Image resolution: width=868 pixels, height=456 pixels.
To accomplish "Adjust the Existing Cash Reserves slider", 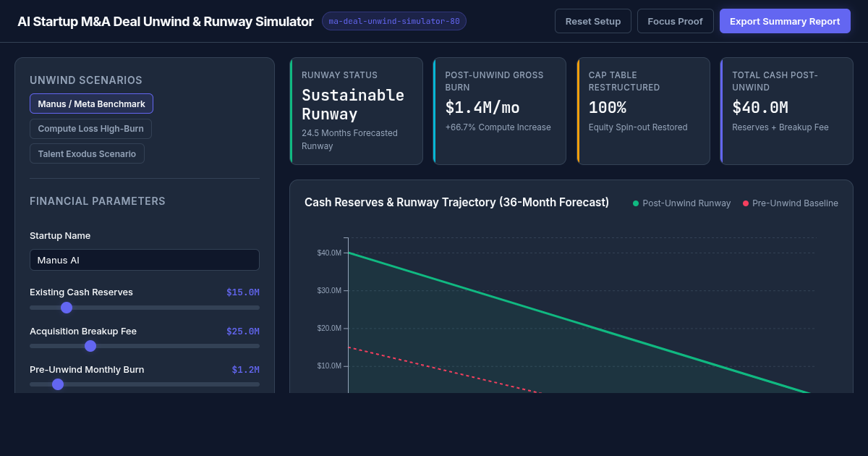I will click(145, 308).
